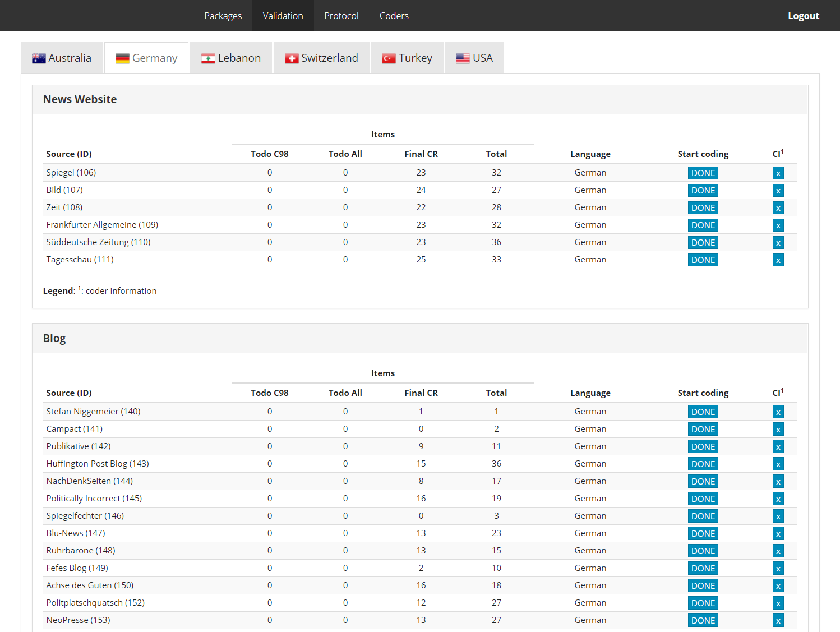Screen dimensions: 840x632
Task: Click the DONE button for Ruhrbarone (148)
Action: coord(703,551)
